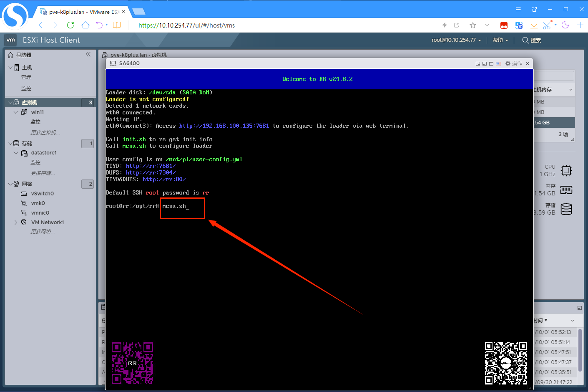Select vSwitch0 in the network tree
Image resolution: width=588 pixels, height=392 pixels.
(43, 194)
